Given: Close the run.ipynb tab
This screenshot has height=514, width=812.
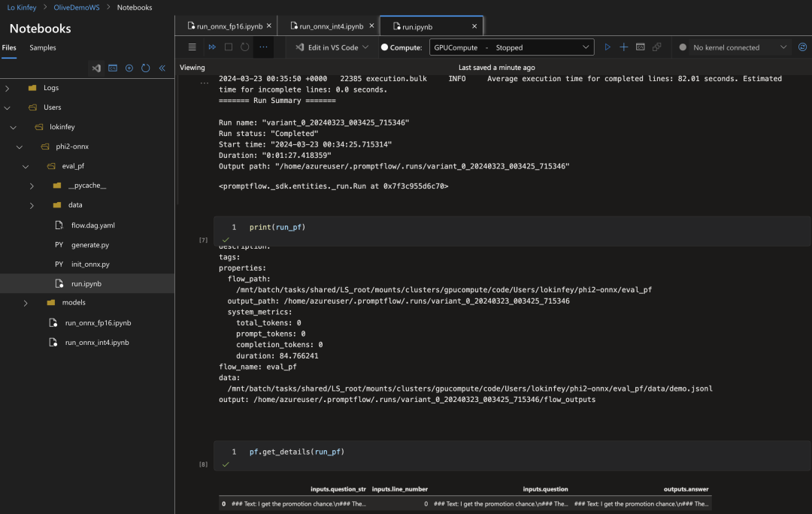Looking at the screenshot, I should point(474,26).
